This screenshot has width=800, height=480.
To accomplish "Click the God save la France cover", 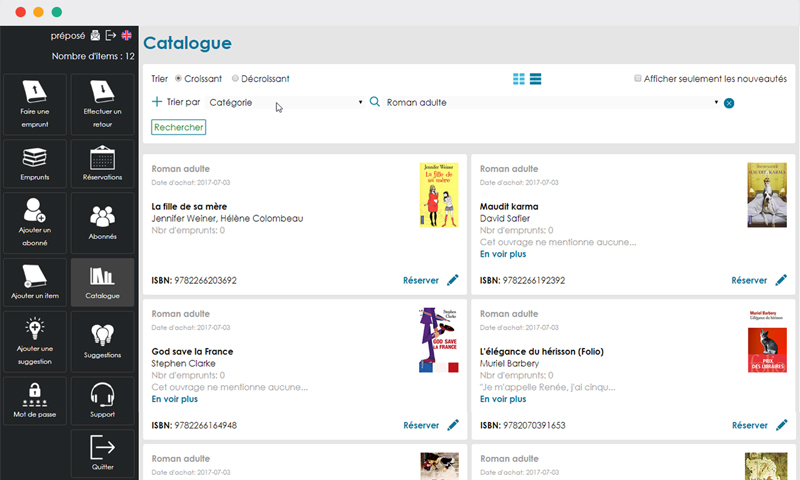I will (439, 340).
